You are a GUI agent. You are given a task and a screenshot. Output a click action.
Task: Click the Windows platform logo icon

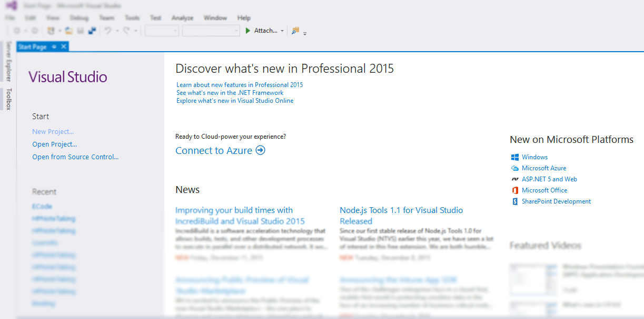coord(515,157)
